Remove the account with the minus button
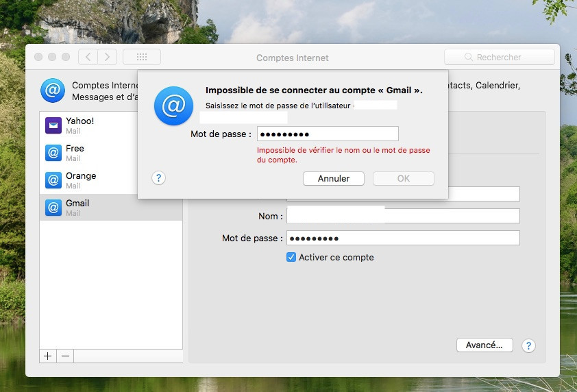The image size is (577, 392). click(65, 356)
